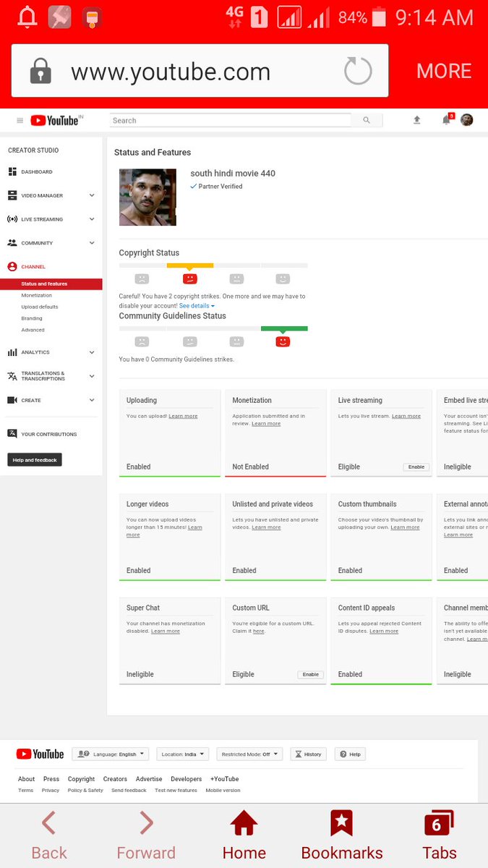Click the Channel icon in sidebar
This screenshot has height=868, width=488.
click(x=12, y=267)
